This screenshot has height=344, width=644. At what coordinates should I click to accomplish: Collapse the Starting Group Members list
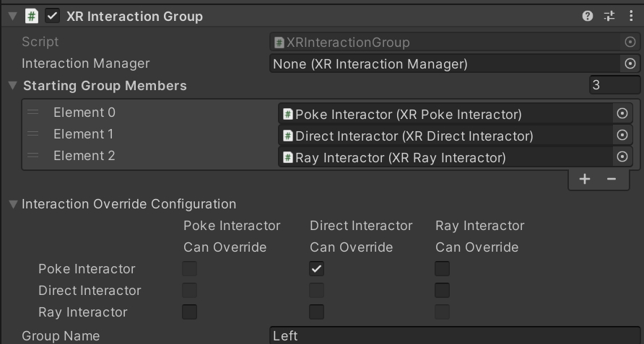(12, 86)
